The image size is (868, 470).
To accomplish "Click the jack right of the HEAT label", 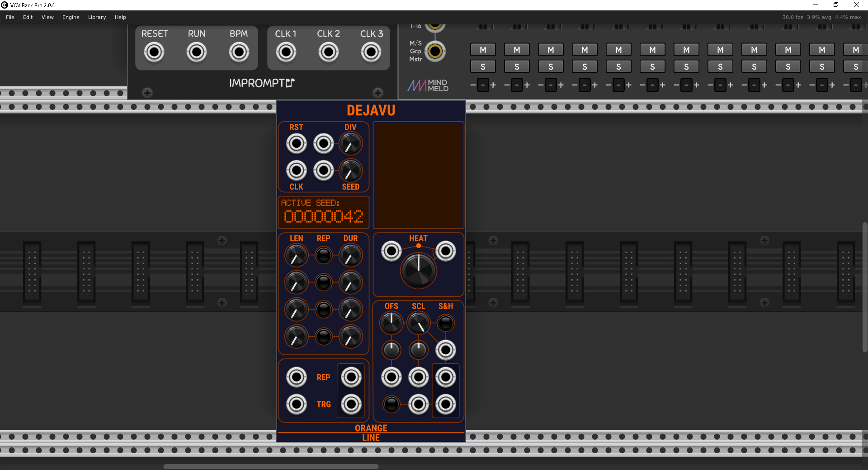I will pos(446,251).
